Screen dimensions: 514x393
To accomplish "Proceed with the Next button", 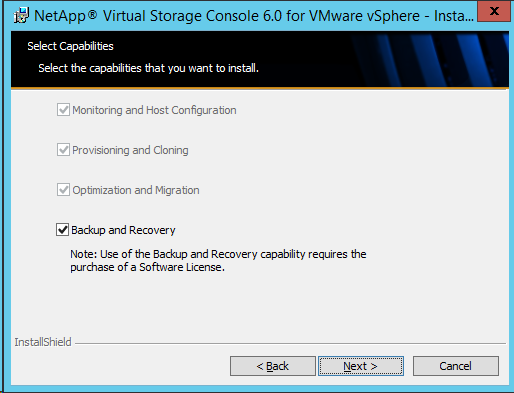I will click(361, 366).
